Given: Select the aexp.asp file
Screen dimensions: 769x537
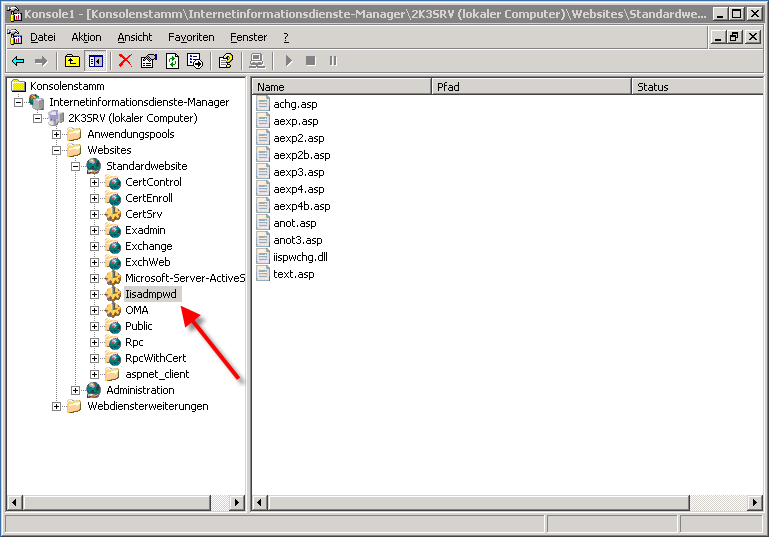Looking at the screenshot, I should coord(296,121).
